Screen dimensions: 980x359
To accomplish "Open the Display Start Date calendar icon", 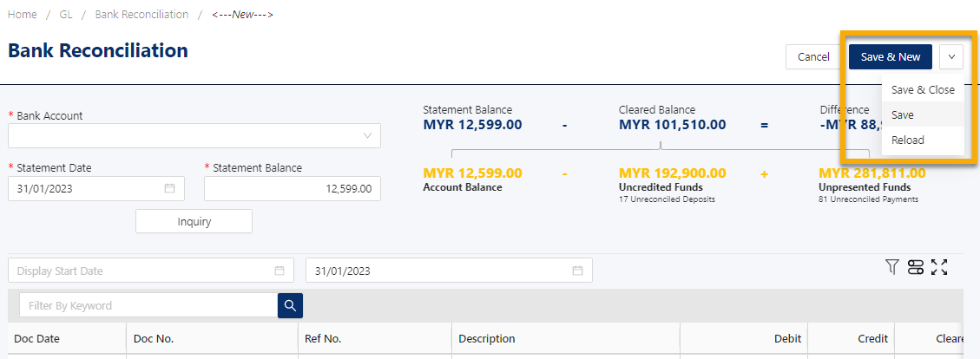I will click(280, 271).
